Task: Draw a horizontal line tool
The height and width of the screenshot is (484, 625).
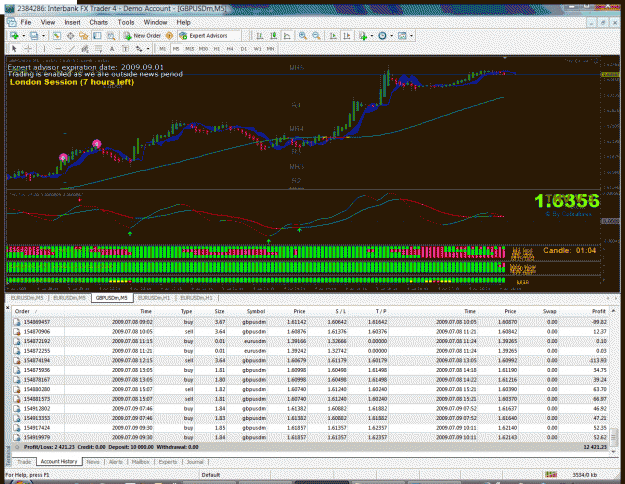Action: coord(58,49)
